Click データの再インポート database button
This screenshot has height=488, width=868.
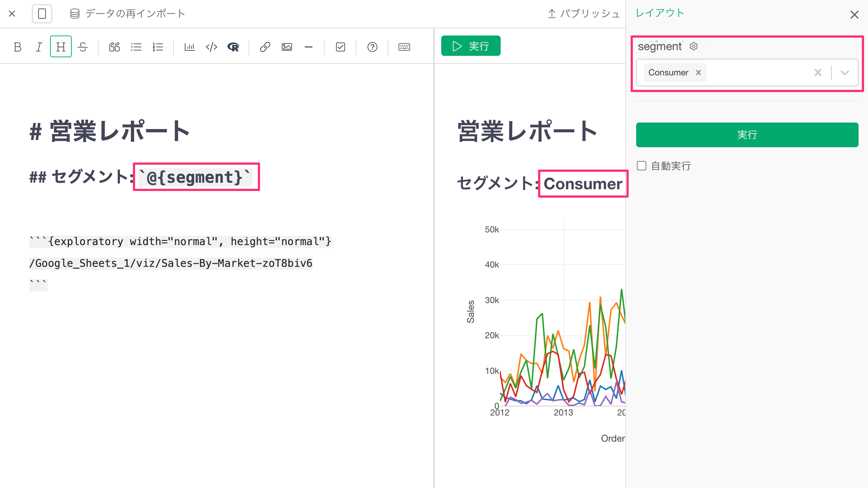(128, 14)
